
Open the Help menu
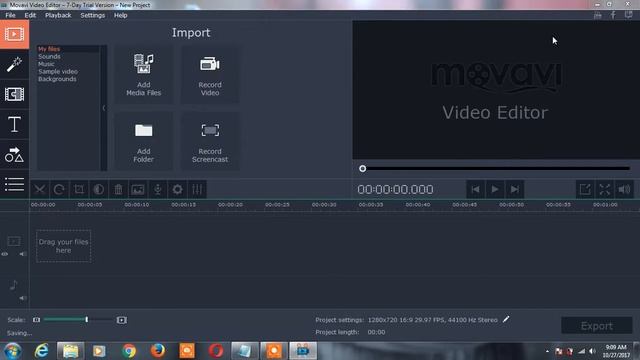point(120,15)
